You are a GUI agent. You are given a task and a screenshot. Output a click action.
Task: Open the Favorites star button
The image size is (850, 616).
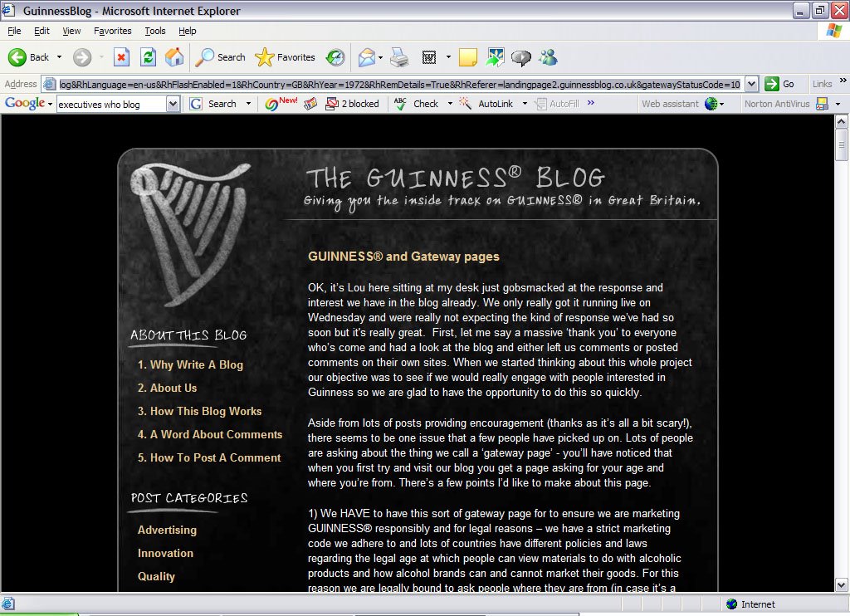click(x=286, y=57)
